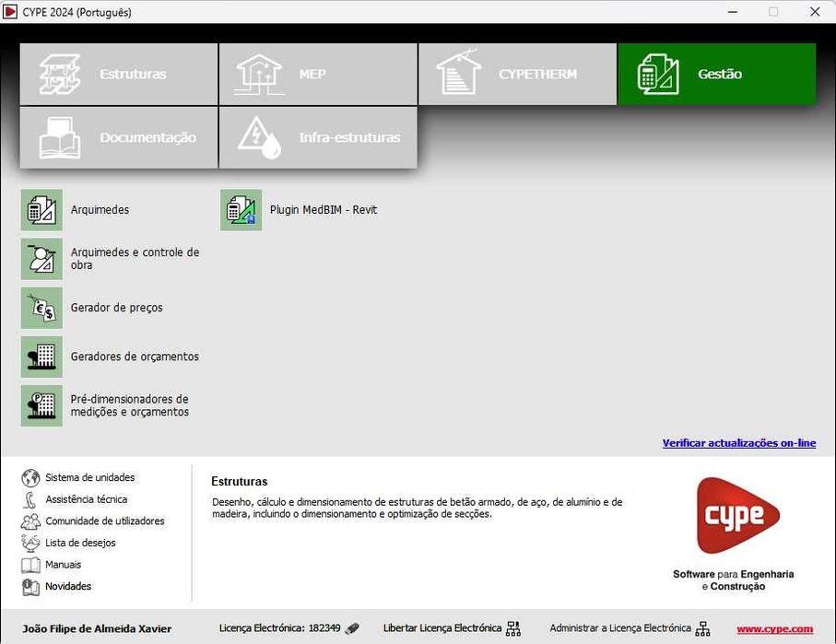
Task: Click the Pré-dimensionadores de medições label
Action: [130, 405]
